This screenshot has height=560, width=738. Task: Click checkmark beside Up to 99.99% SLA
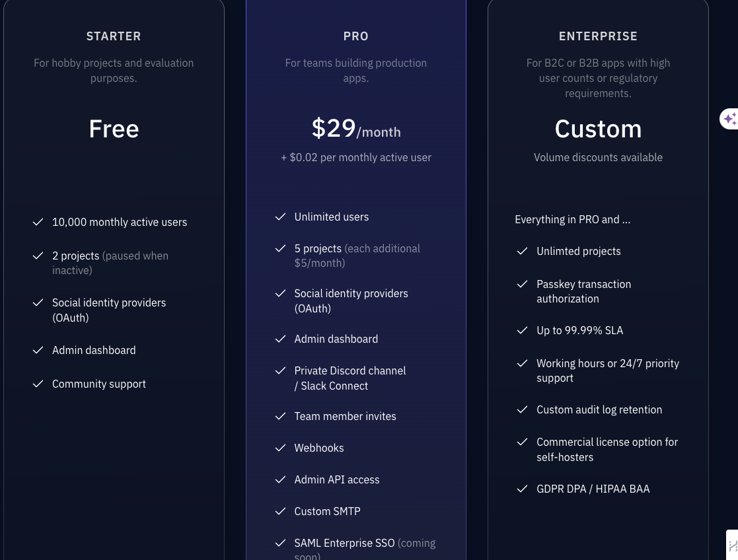(x=522, y=330)
